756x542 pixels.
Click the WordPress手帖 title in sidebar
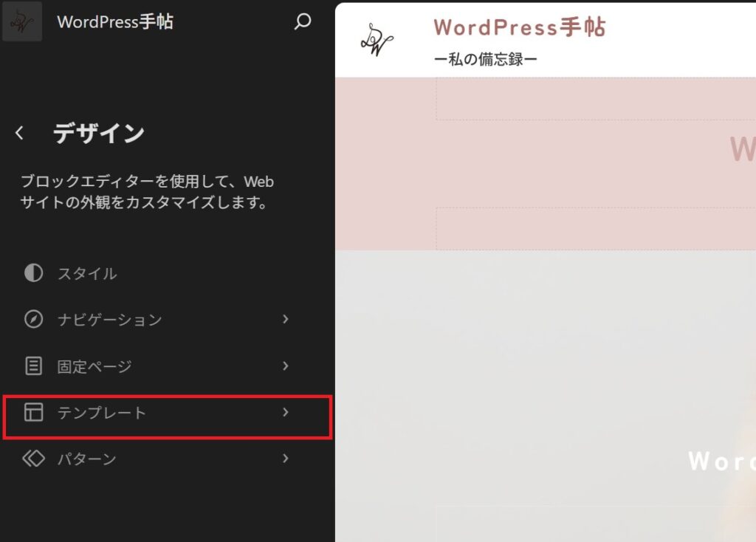pos(114,21)
